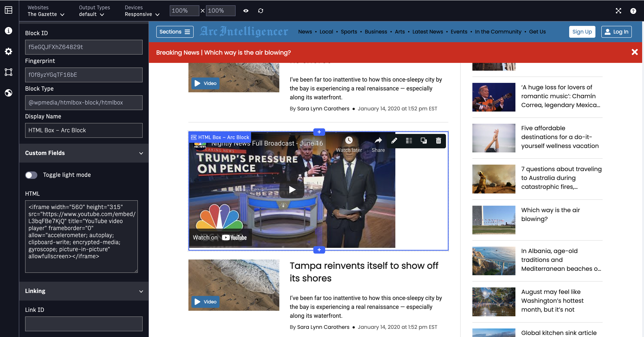Open the settings gear icon
Screen dimensions: 644x337
[x=8, y=51]
